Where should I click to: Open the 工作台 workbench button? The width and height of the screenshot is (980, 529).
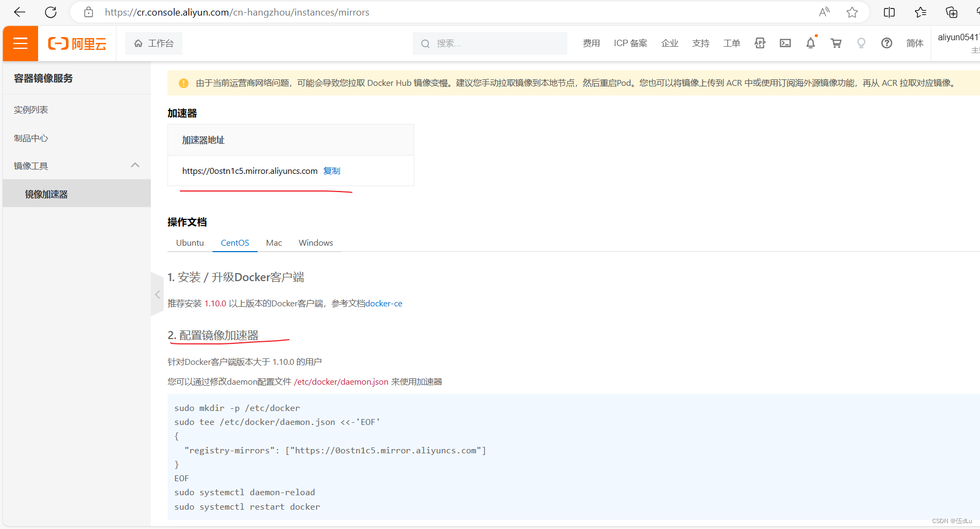point(153,43)
